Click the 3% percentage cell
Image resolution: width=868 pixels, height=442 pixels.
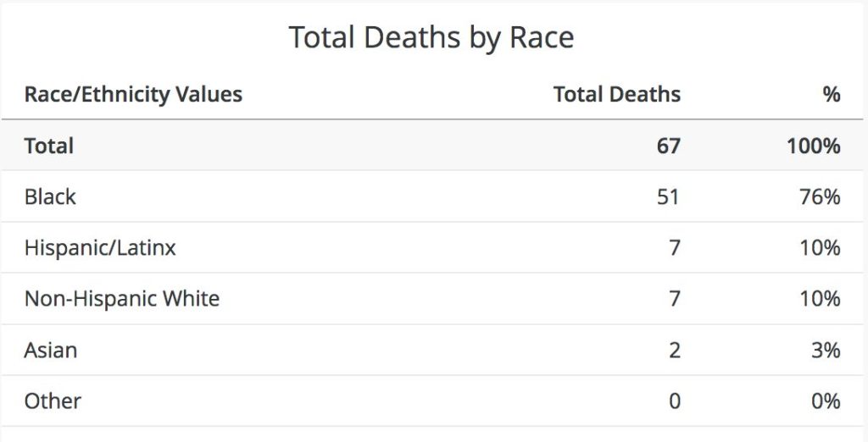coord(825,350)
